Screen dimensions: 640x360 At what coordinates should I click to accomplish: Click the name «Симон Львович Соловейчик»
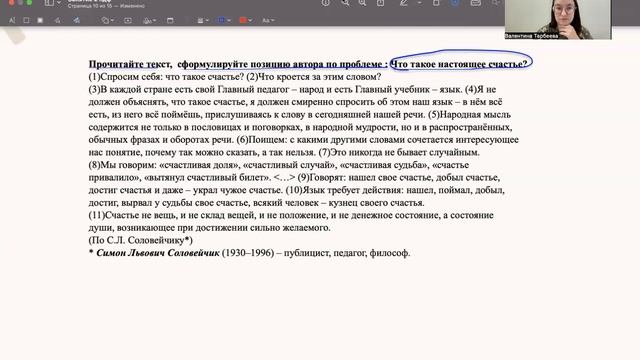pos(158,253)
